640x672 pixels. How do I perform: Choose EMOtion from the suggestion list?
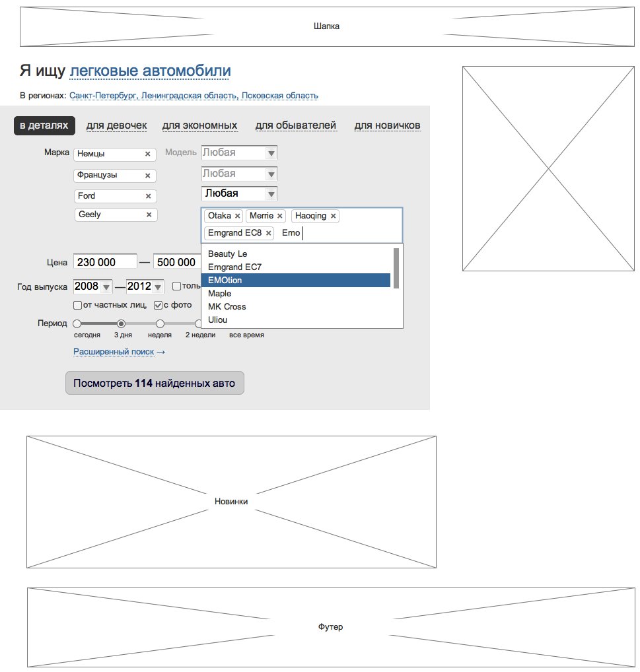click(x=296, y=281)
